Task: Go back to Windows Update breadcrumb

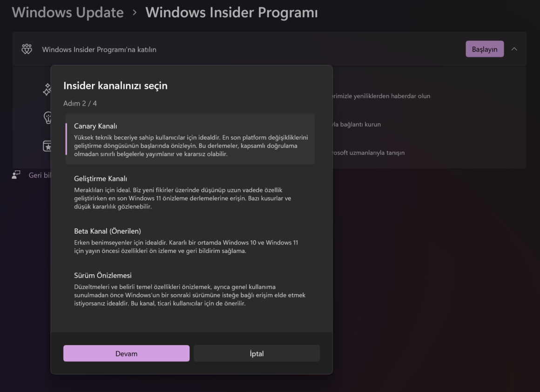Action: pos(68,13)
